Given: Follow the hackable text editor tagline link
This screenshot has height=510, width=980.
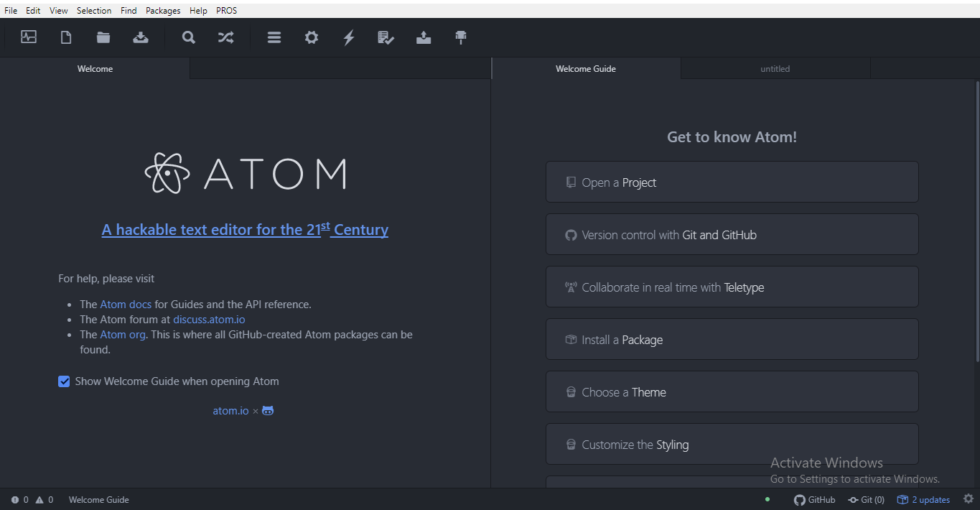Looking at the screenshot, I should pos(245,229).
